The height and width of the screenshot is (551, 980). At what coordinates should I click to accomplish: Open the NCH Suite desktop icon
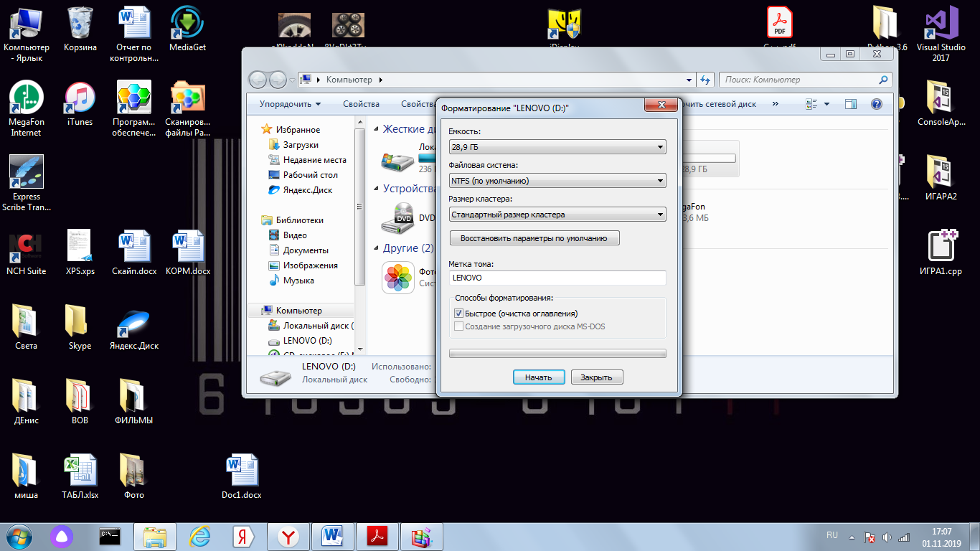point(27,253)
